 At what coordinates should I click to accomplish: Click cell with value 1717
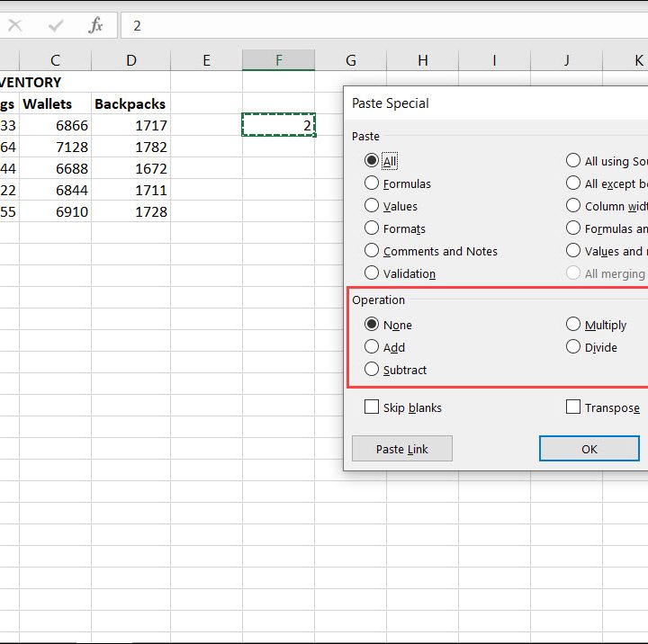click(130, 125)
